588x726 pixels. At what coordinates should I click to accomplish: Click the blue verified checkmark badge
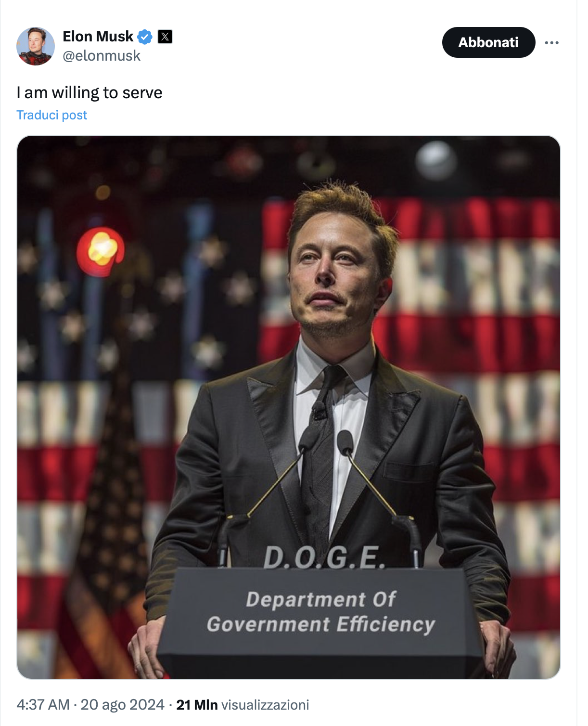click(145, 37)
